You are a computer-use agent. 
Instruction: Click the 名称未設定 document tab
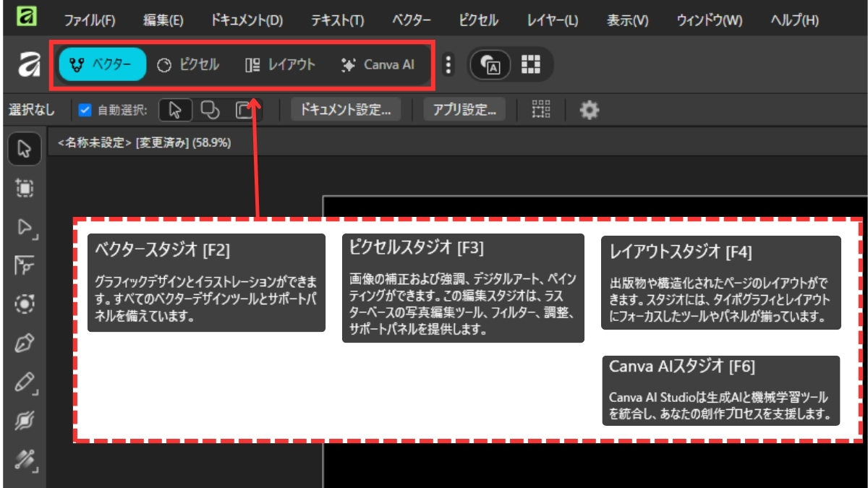[x=144, y=143]
